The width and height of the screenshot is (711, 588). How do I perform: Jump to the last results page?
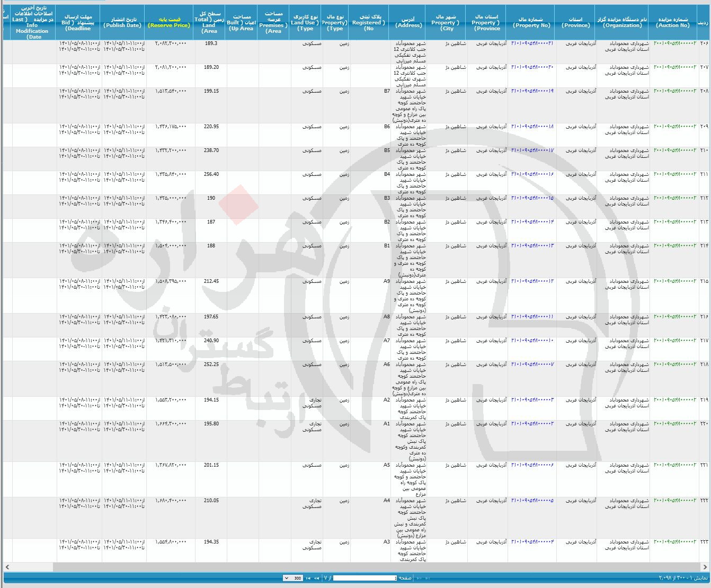[x=308, y=578]
